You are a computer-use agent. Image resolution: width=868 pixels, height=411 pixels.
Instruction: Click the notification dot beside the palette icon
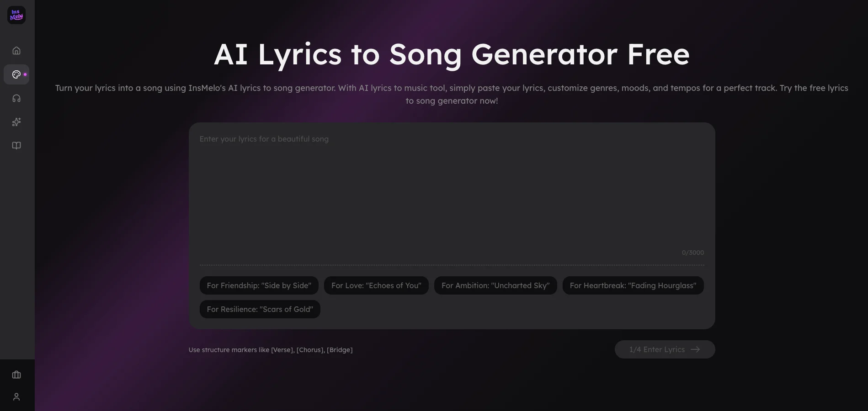point(26,74)
